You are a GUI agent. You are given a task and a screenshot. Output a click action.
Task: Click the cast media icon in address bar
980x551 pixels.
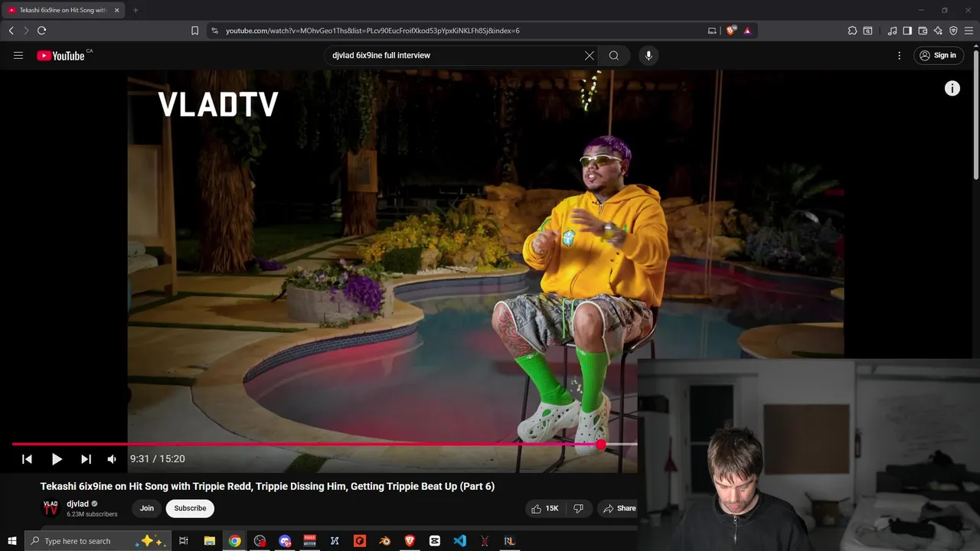click(x=712, y=31)
